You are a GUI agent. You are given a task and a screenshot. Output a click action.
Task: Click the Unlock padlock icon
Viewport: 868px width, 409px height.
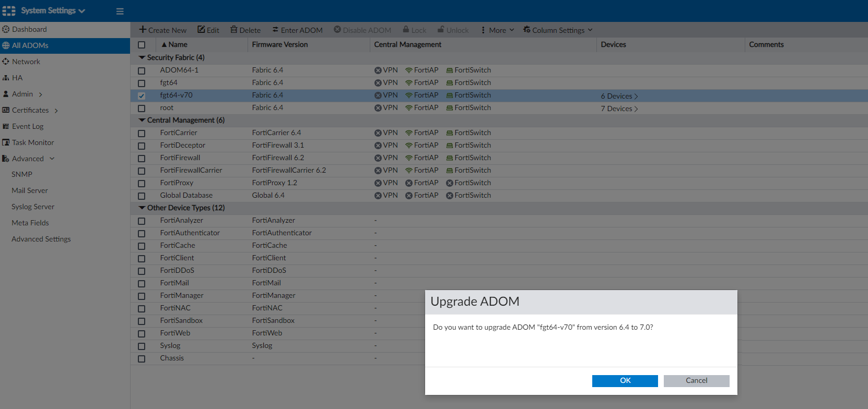[x=441, y=30]
